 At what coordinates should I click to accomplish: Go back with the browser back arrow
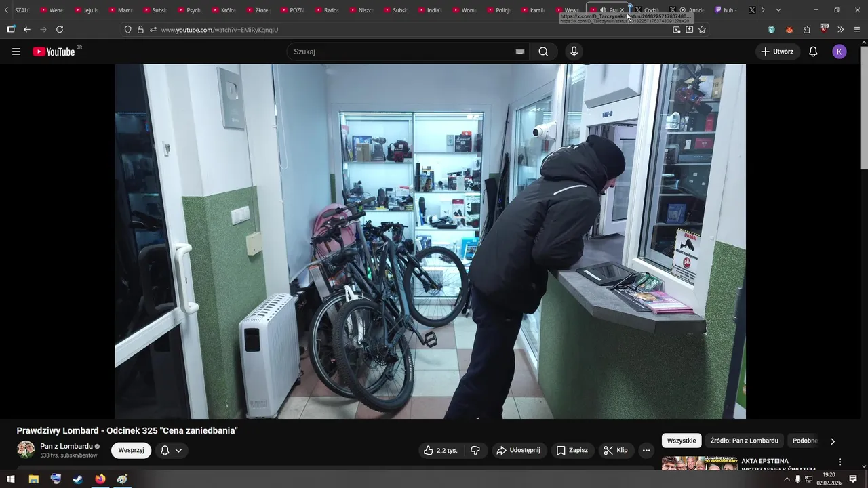[x=27, y=30]
